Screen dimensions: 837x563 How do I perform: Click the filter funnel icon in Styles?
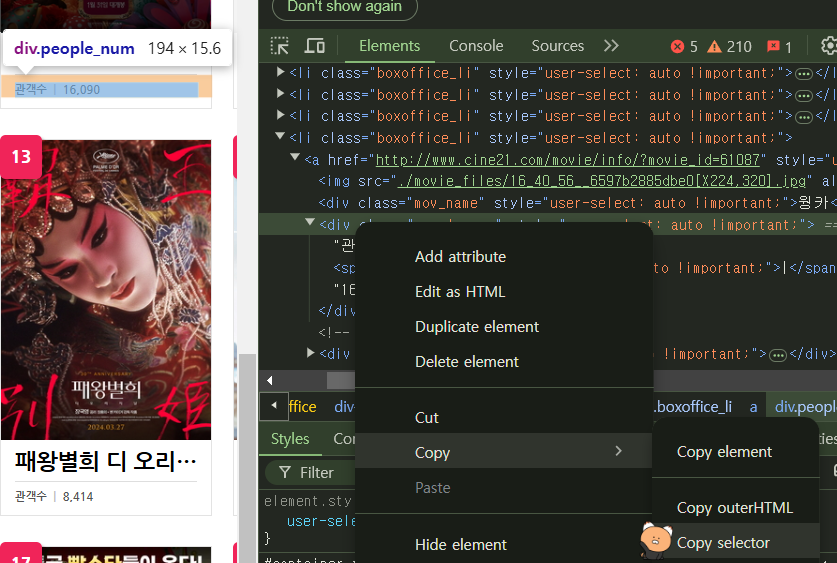click(285, 472)
